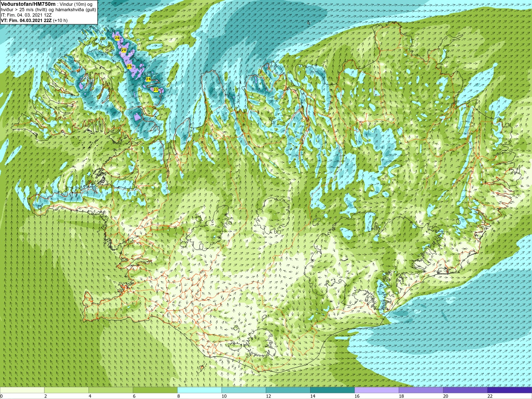The width and height of the screenshot is (532, 399).
Task: Click the 'IT: Fim. 04. 03. 2021 12Z' line
Action: click(26, 15)
